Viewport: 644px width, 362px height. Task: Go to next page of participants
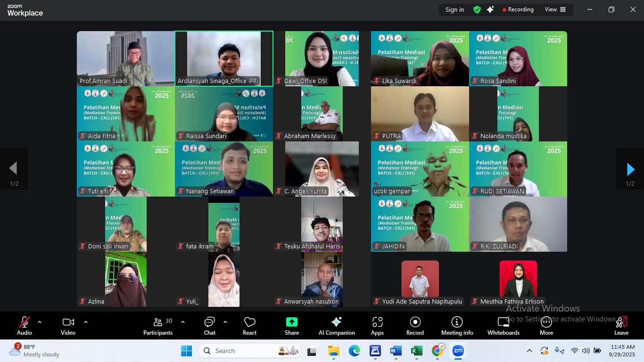tap(630, 169)
